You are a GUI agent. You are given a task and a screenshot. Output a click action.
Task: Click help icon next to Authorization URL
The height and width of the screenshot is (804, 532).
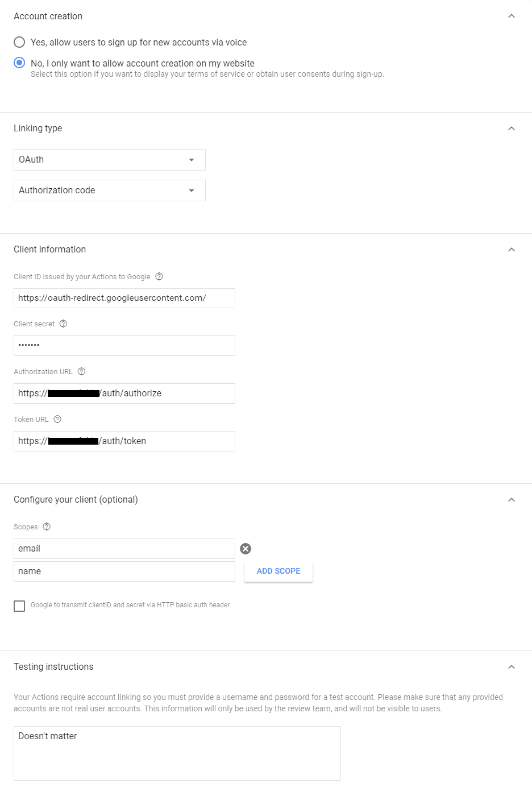point(81,371)
